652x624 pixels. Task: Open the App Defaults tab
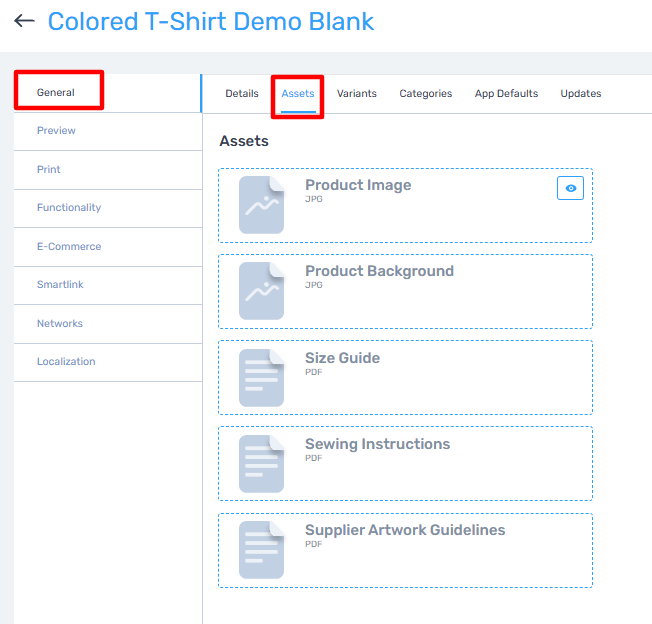(506, 94)
